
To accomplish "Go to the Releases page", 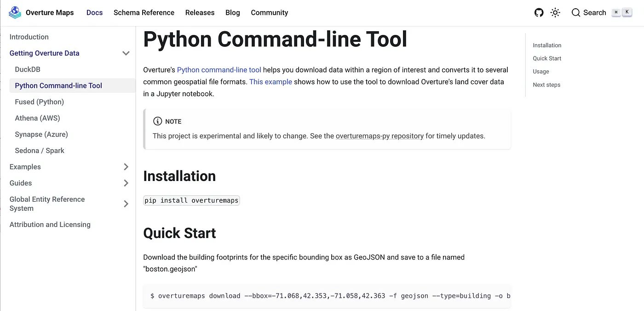I will 200,12.
